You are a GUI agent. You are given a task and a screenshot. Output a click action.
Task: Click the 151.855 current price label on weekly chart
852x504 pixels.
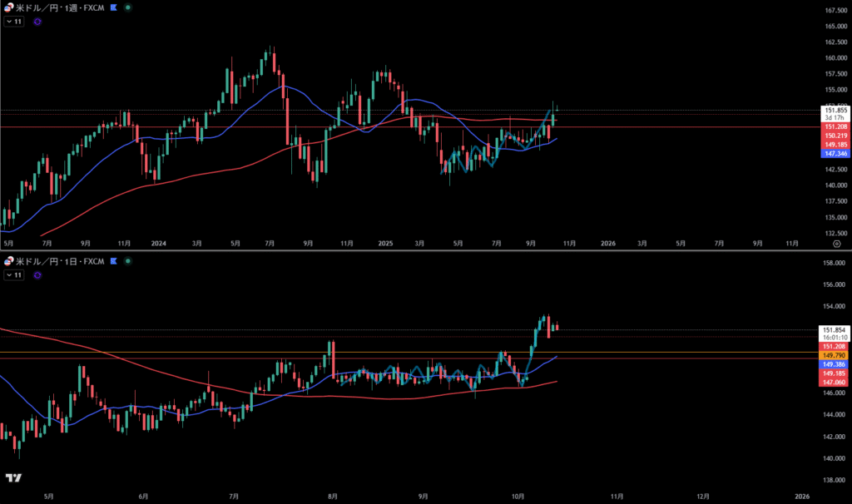click(x=835, y=110)
